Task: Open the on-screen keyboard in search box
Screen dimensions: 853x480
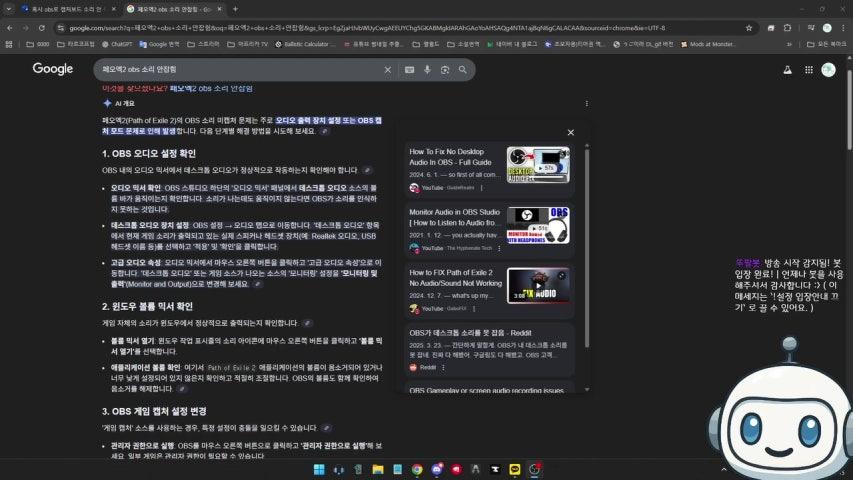Action: tap(410, 70)
